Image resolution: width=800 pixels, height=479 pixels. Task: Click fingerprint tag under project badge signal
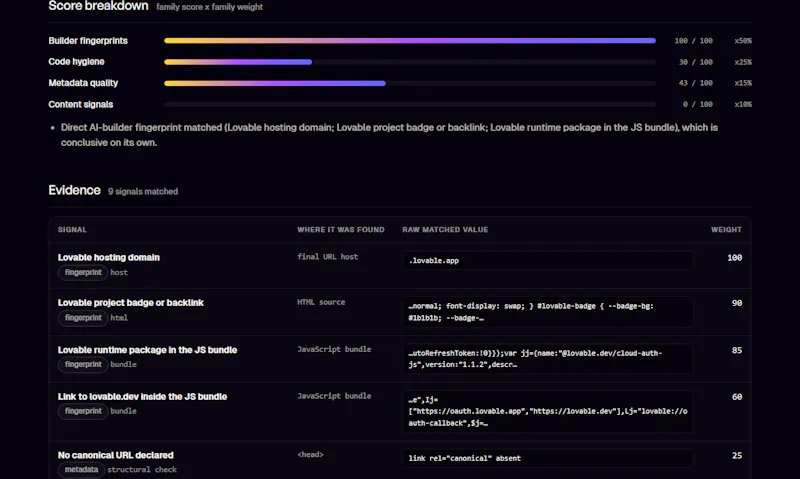pyautogui.click(x=83, y=318)
